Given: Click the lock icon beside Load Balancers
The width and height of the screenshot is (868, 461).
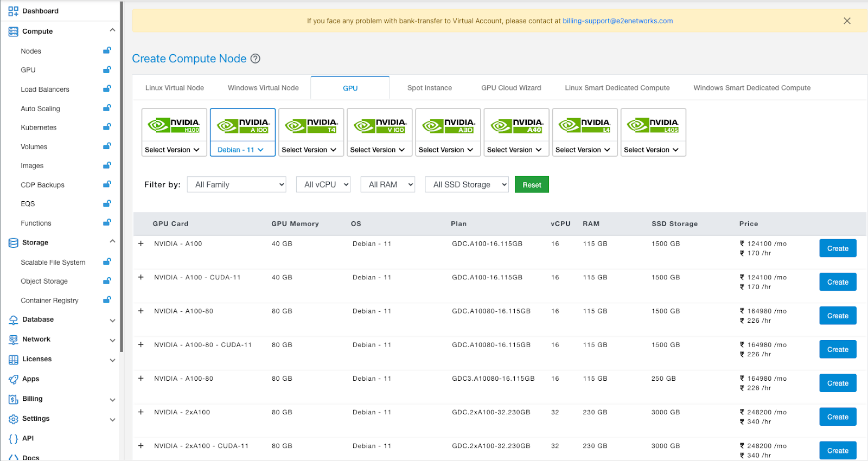Looking at the screenshot, I should pos(107,88).
